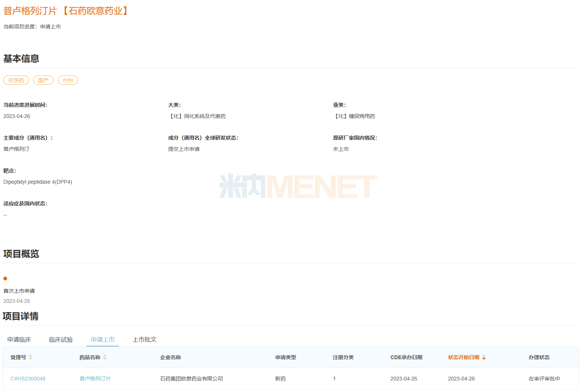The image size is (582, 392).
Task: Switch to the 申请临床 tab
Action: point(19,339)
